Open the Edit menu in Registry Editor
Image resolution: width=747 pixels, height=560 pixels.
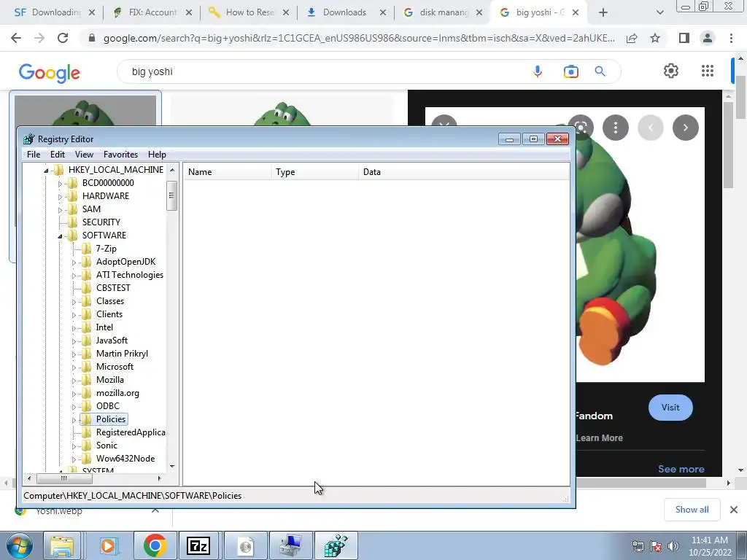click(57, 155)
